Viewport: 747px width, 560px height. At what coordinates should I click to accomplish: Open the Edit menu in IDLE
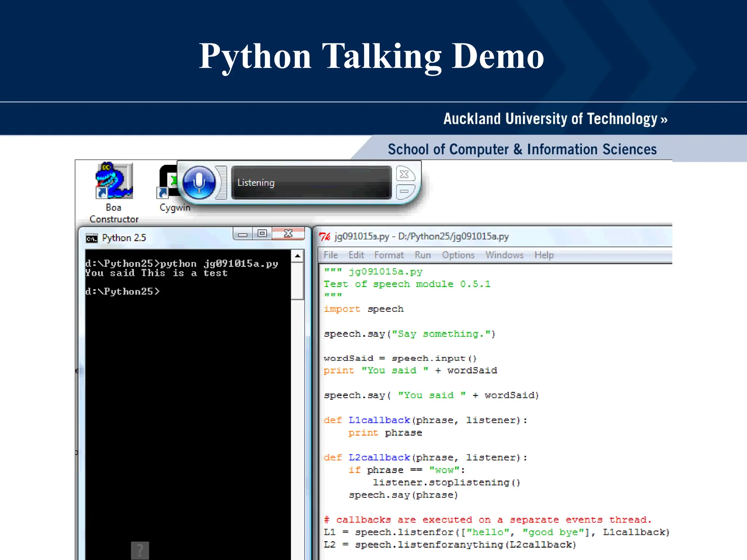356,255
